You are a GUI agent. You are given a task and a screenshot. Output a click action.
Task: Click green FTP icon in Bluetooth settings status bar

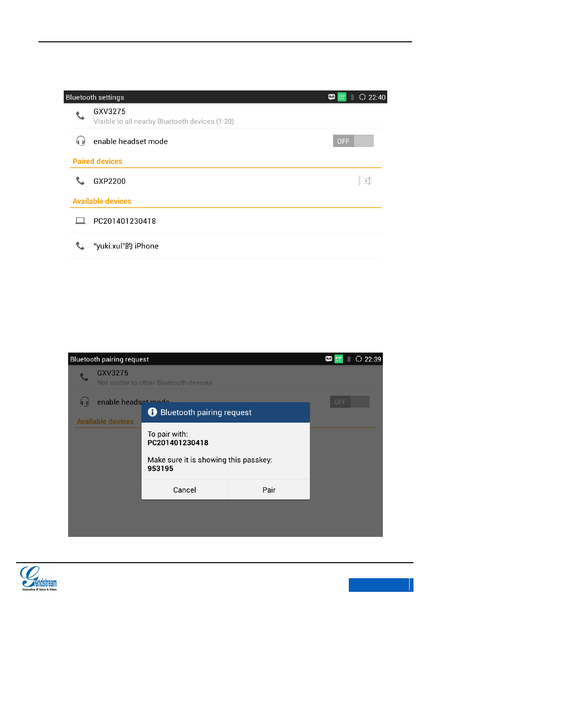point(342,97)
